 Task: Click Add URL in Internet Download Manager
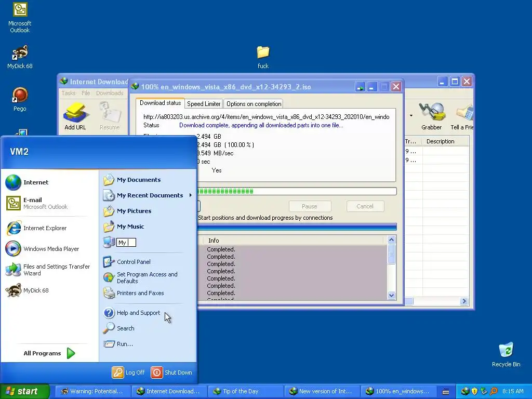[75, 116]
